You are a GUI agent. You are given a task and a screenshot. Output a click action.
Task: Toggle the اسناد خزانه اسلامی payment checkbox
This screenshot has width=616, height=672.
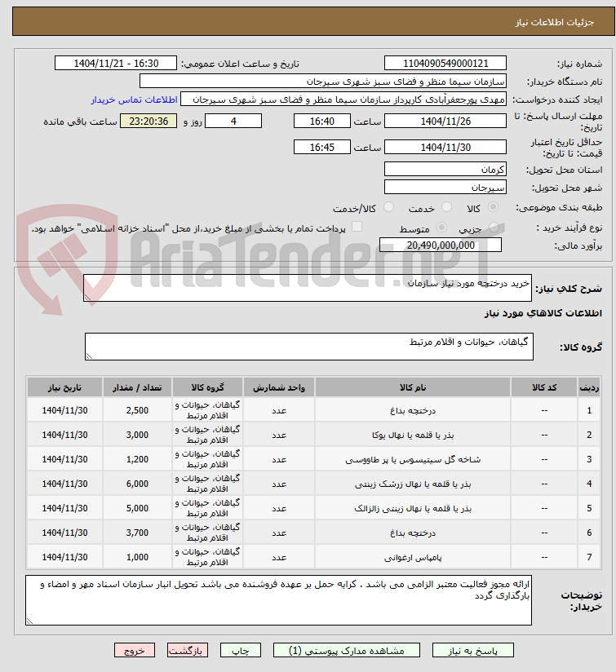click(357, 226)
